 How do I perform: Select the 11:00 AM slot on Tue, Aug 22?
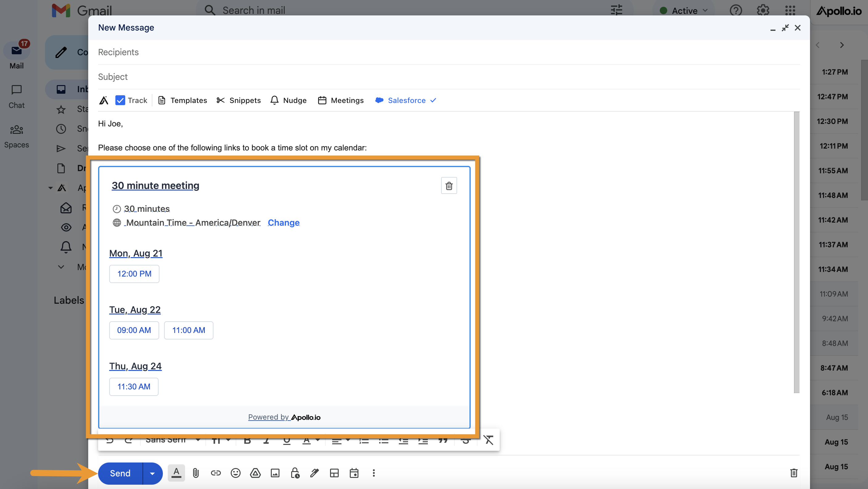(x=189, y=330)
